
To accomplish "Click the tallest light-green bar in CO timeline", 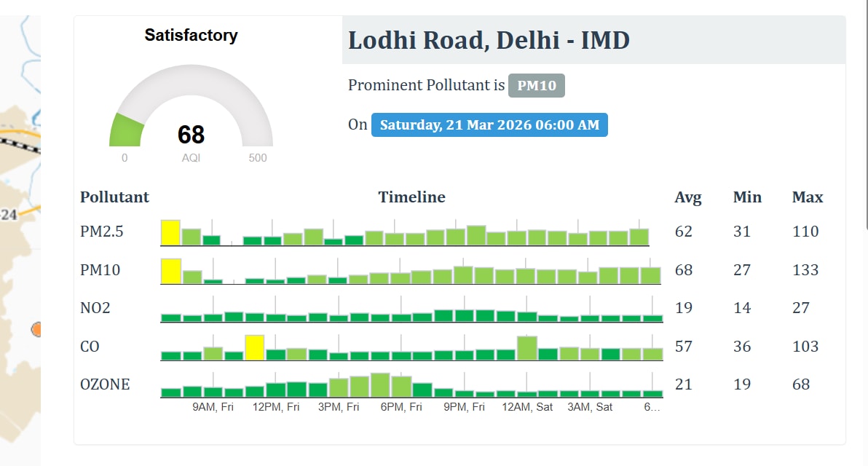I will 526,348.
